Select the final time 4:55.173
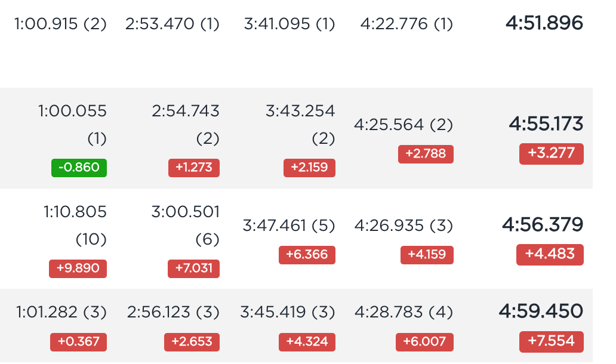This screenshot has width=616, height=364. coord(546,124)
